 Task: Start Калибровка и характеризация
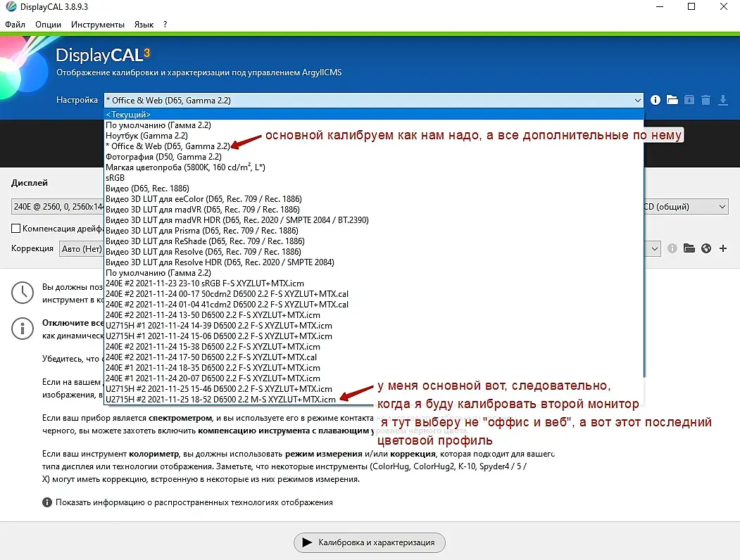coord(370,542)
